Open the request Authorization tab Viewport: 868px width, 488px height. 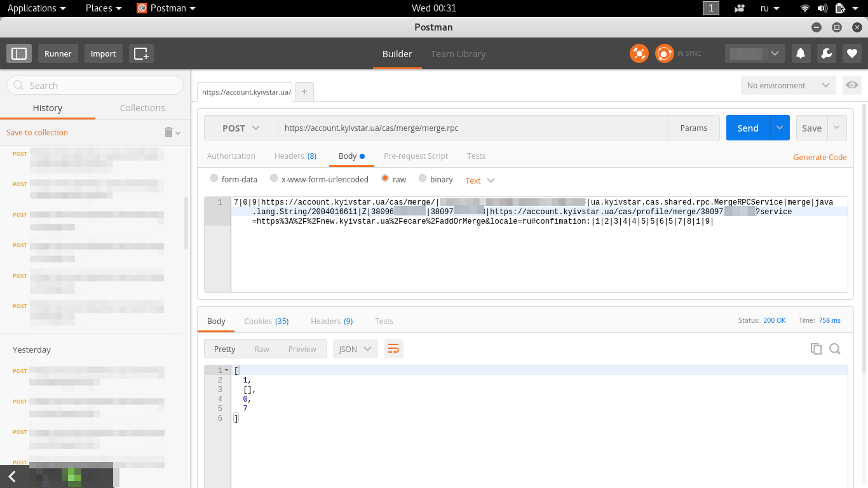tap(231, 156)
